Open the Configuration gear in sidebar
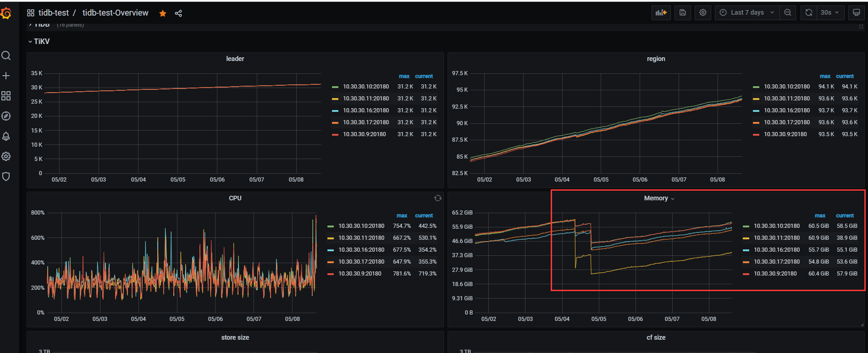868x353 pixels. [x=6, y=156]
